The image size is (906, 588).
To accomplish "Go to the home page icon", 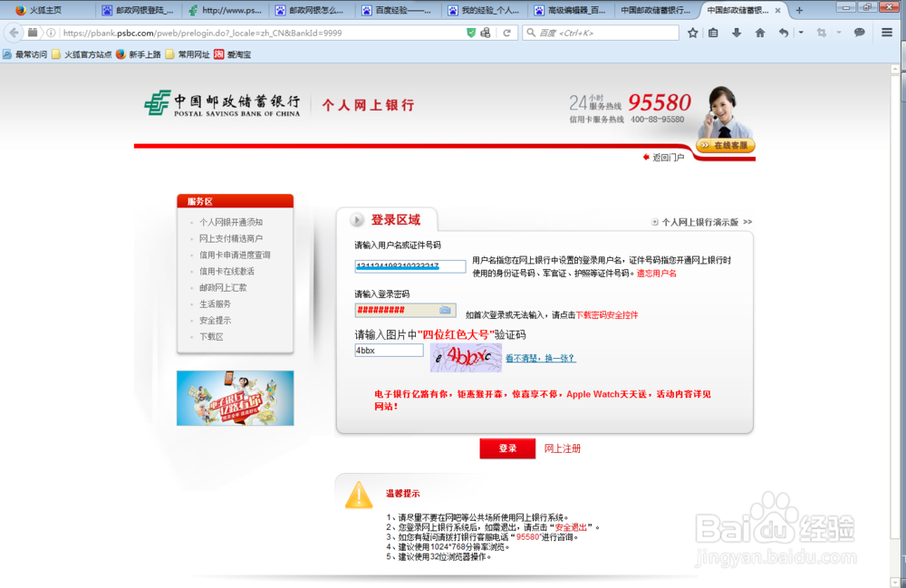I will pos(760,33).
